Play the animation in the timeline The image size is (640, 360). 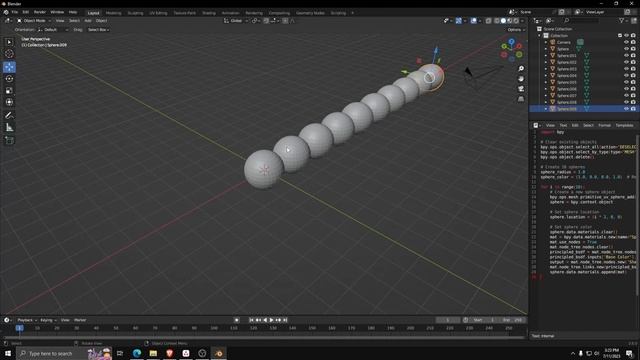[x=271, y=320]
